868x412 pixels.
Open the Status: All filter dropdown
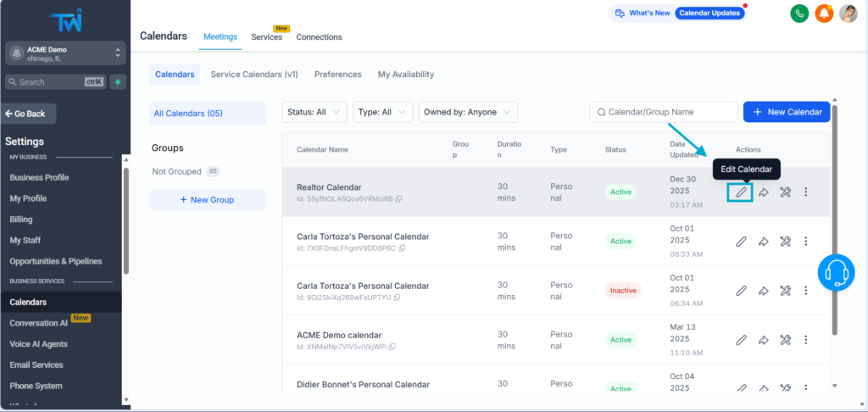pyautogui.click(x=314, y=112)
